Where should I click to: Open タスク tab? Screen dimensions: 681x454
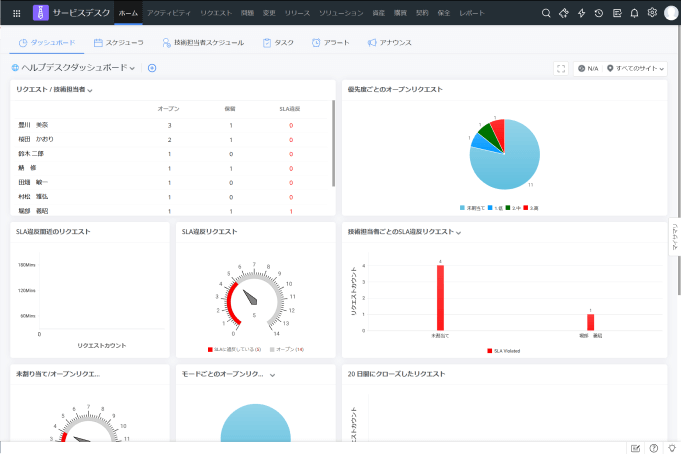(x=278, y=43)
